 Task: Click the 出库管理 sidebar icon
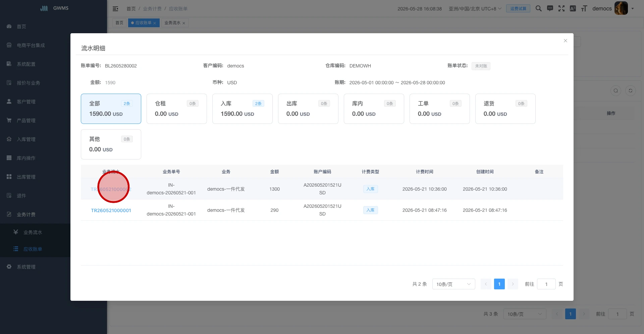[x=9, y=177]
